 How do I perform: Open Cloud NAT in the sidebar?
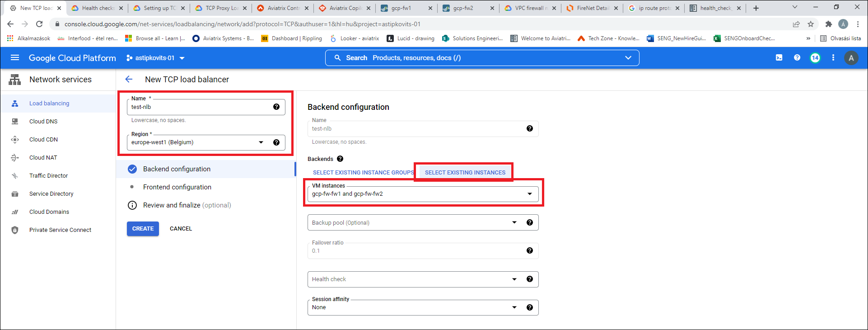(43, 157)
